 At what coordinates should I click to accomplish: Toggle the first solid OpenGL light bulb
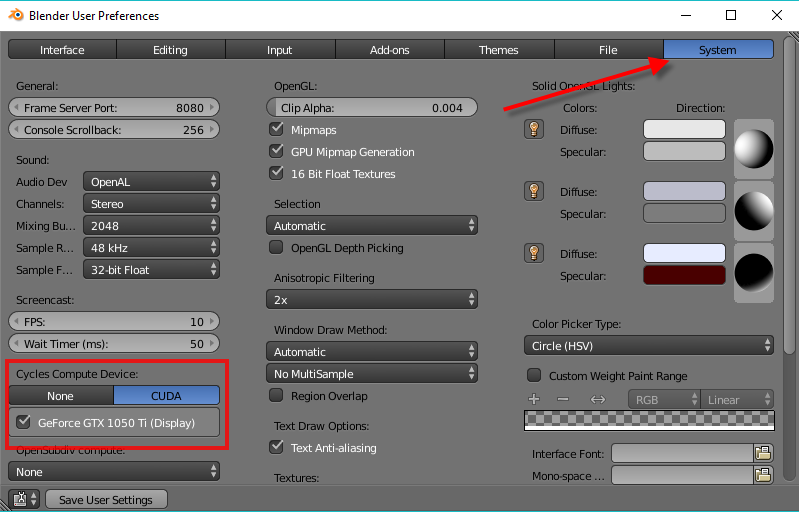click(534, 129)
